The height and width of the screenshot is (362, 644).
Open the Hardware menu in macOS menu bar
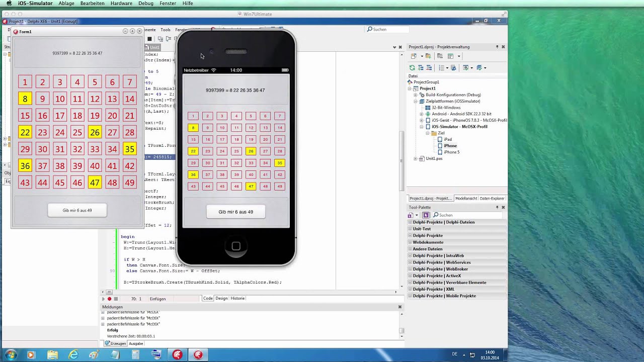tap(121, 3)
